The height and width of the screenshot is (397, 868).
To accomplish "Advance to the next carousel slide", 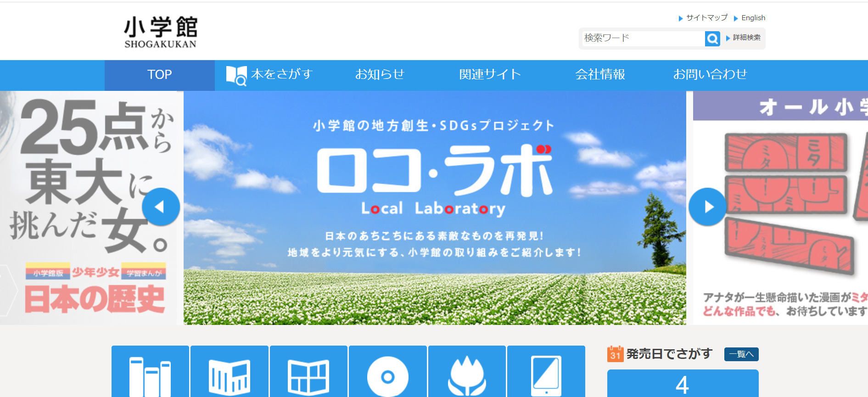I will (707, 207).
